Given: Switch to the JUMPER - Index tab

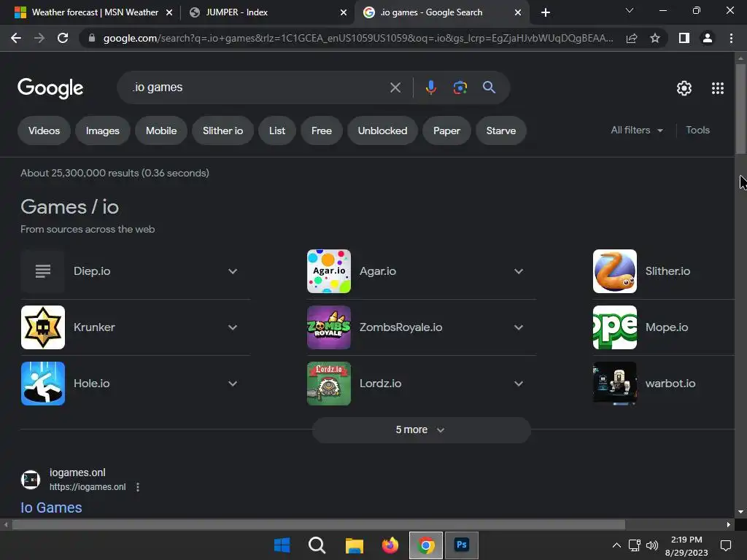Looking at the screenshot, I should (267, 12).
